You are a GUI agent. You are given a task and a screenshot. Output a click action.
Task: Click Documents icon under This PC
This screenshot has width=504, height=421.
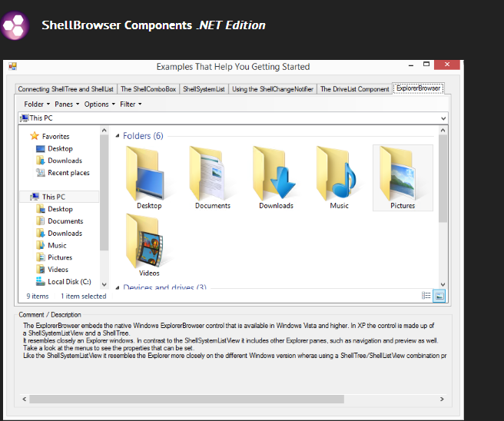point(41,221)
